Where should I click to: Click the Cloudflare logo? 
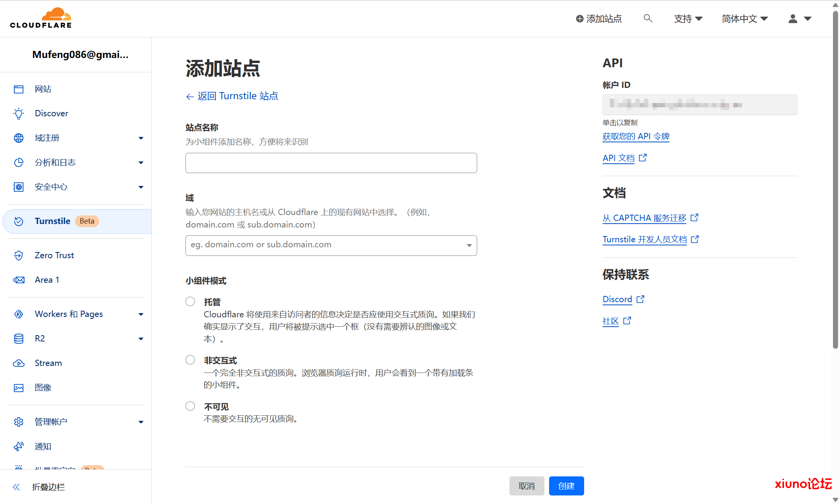[x=40, y=17]
